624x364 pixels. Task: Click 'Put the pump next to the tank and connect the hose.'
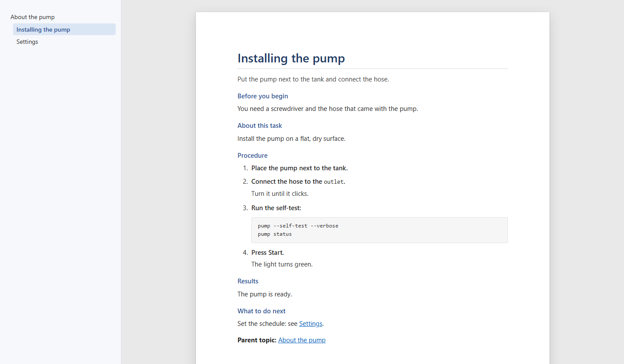(313, 79)
